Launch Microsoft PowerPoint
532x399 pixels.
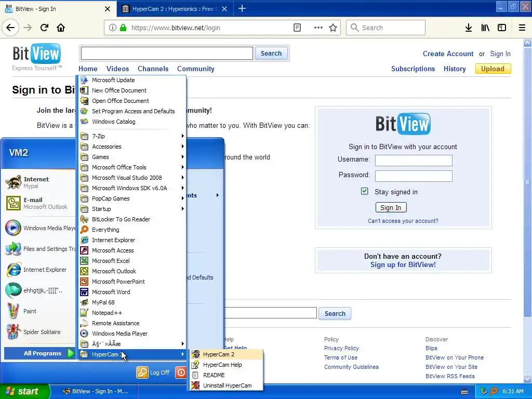[x=132, y=282]
